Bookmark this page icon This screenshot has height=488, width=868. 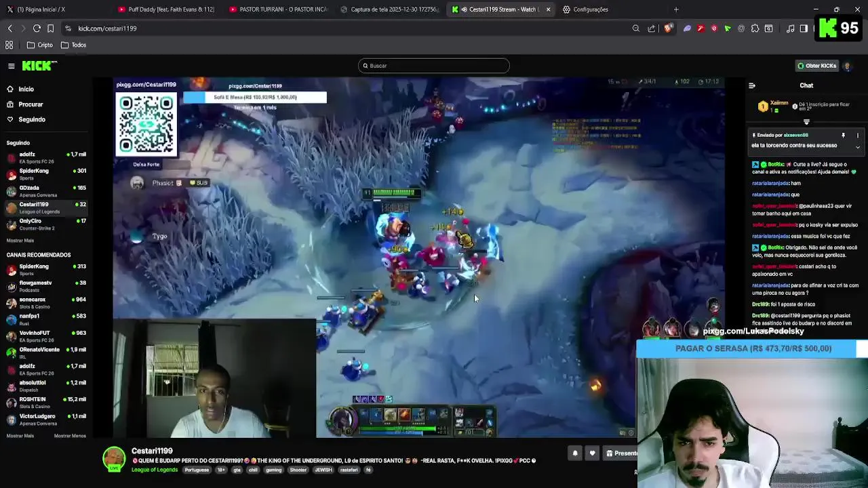click(50, 28)
